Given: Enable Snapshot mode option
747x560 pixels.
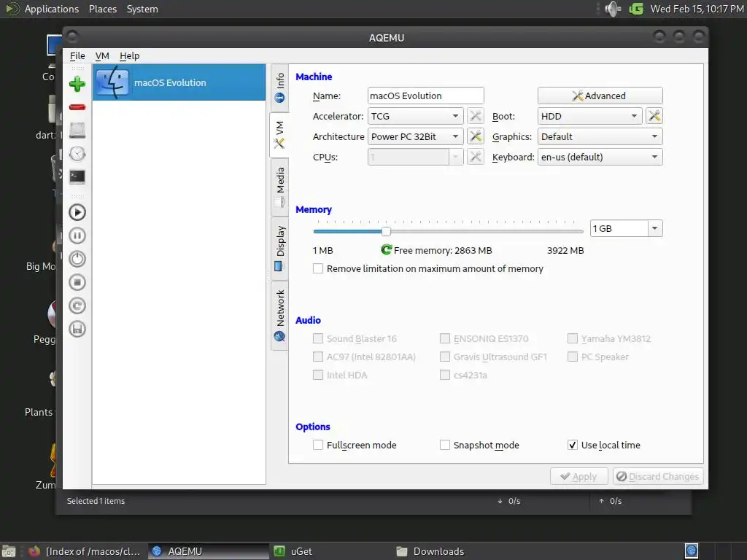Looking at the screenshot, I should (444, 445).
